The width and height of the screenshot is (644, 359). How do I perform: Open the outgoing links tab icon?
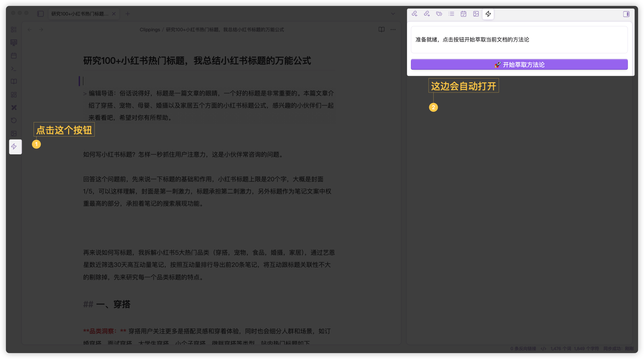click(427, 14)
